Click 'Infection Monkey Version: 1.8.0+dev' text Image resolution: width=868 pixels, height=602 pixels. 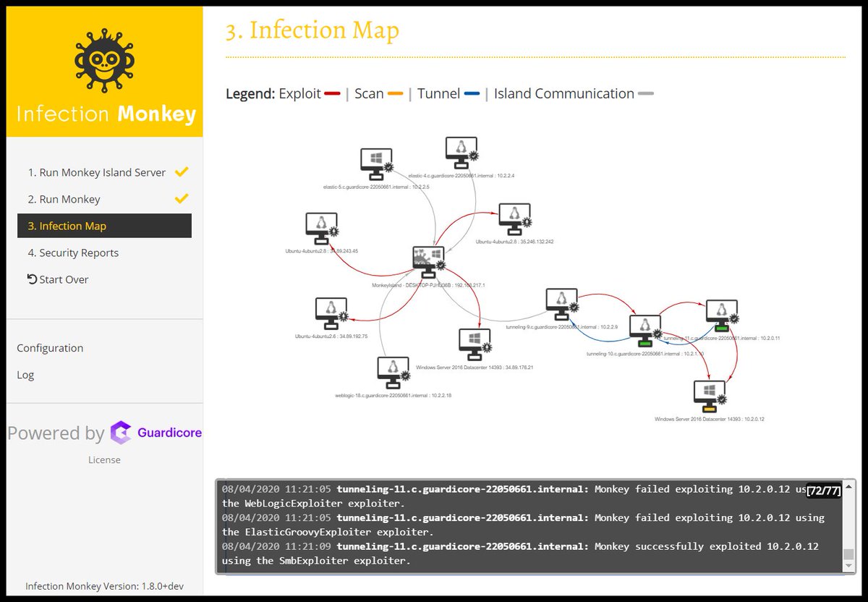[104, 586]
